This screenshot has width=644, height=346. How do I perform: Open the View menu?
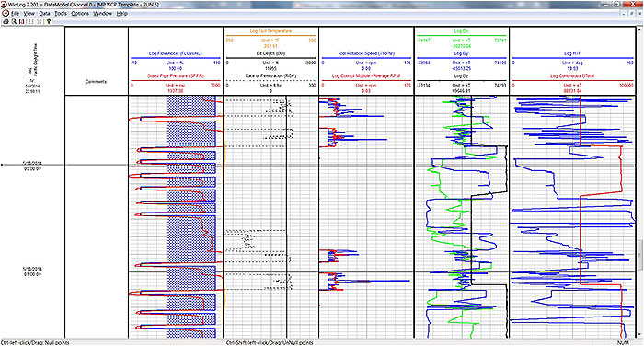29,14
